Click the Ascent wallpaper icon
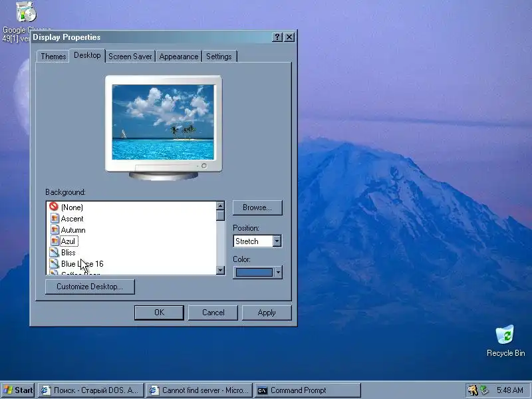Image resolution: width=532 pixels, height=399 pixels. click(55, 218)
